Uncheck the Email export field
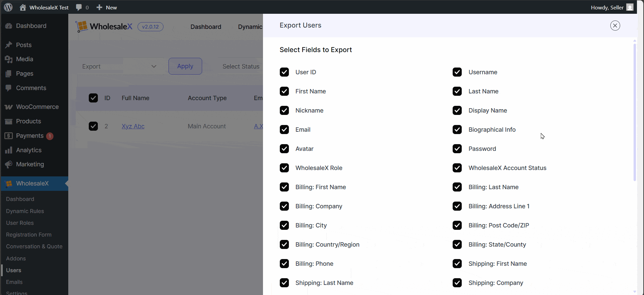The image size is (644, 295). point(284,130)
